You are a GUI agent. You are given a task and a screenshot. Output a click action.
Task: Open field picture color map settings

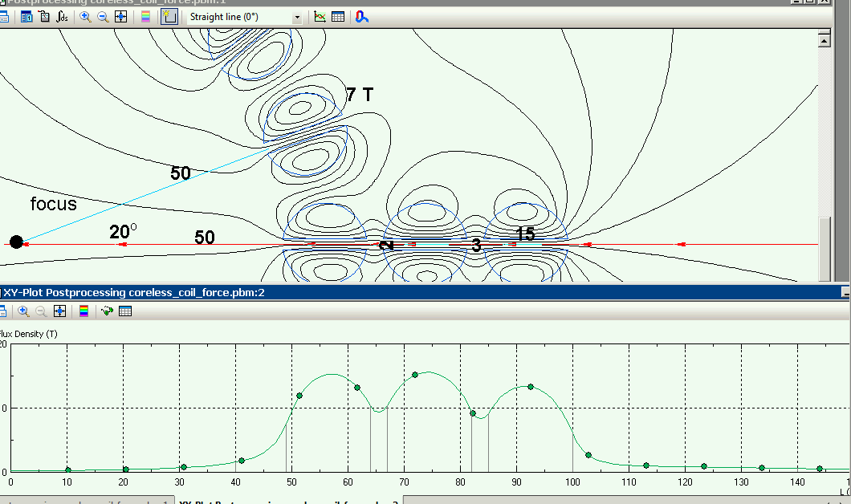(x=145, y=17)
